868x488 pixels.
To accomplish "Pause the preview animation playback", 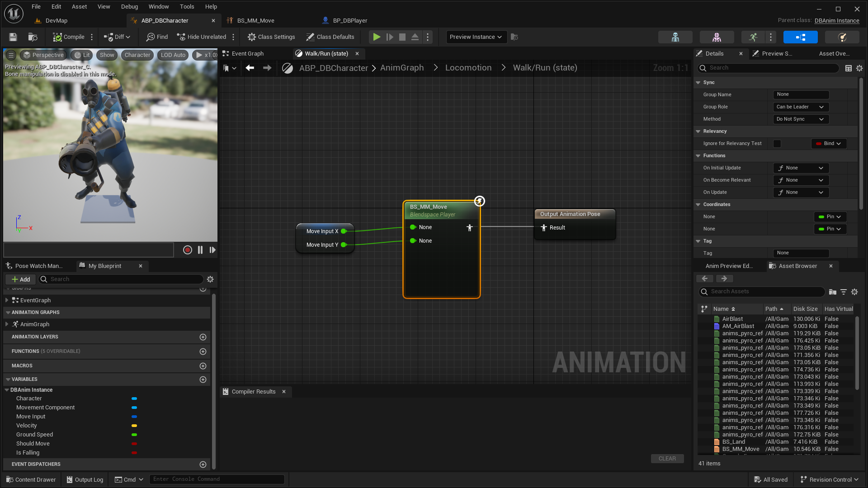I will click(x=200, y=250).
